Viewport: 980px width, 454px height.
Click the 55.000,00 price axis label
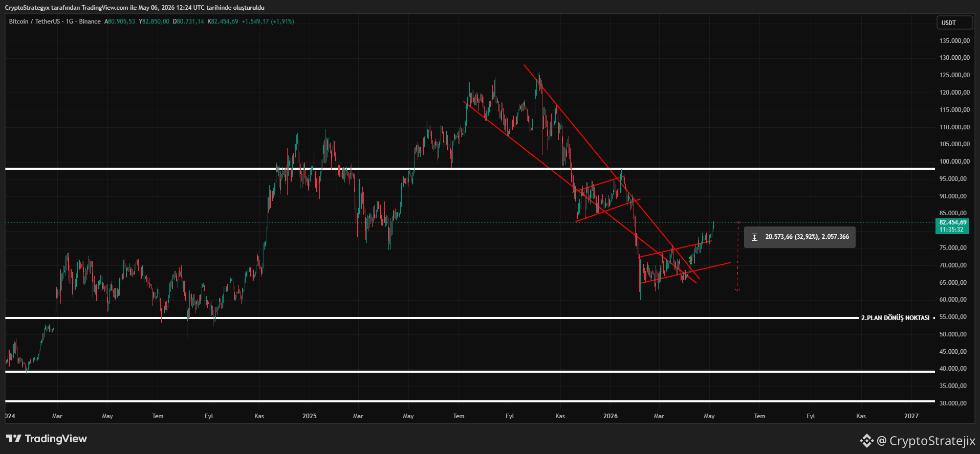coord(953,317)
